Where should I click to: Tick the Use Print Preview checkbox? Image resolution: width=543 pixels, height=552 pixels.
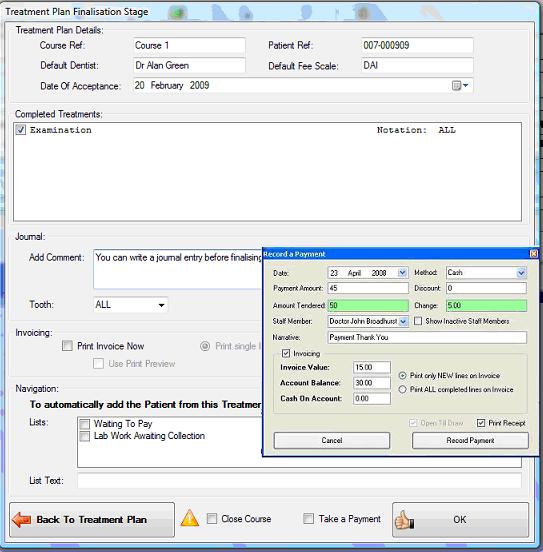pyautogui.click(x=98, y=363)
